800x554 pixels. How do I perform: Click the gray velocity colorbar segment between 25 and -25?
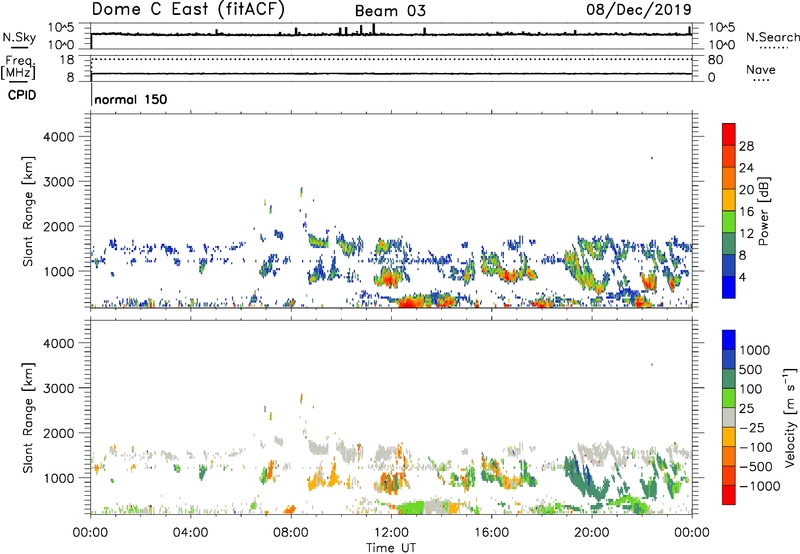[729, 417]
